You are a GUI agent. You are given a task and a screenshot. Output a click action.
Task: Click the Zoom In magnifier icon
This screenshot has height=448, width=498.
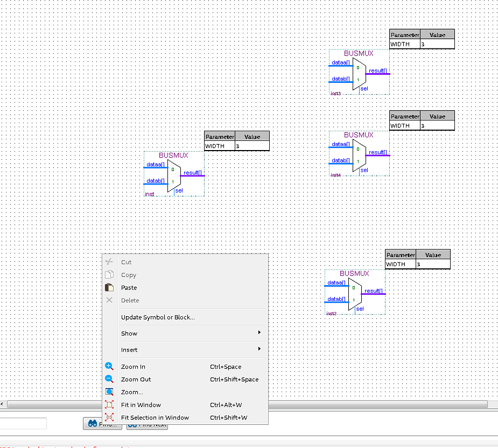(x=109, y=366)
